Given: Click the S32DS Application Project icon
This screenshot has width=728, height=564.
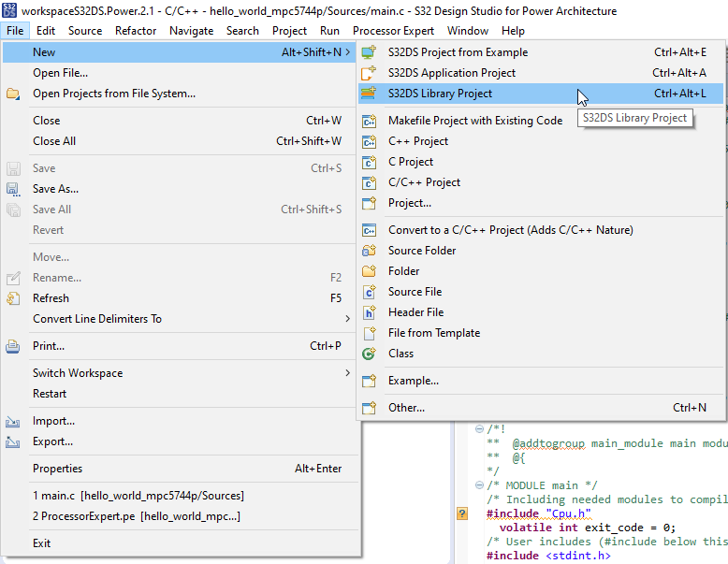Looking at the screenshot, I should [369, 73].
